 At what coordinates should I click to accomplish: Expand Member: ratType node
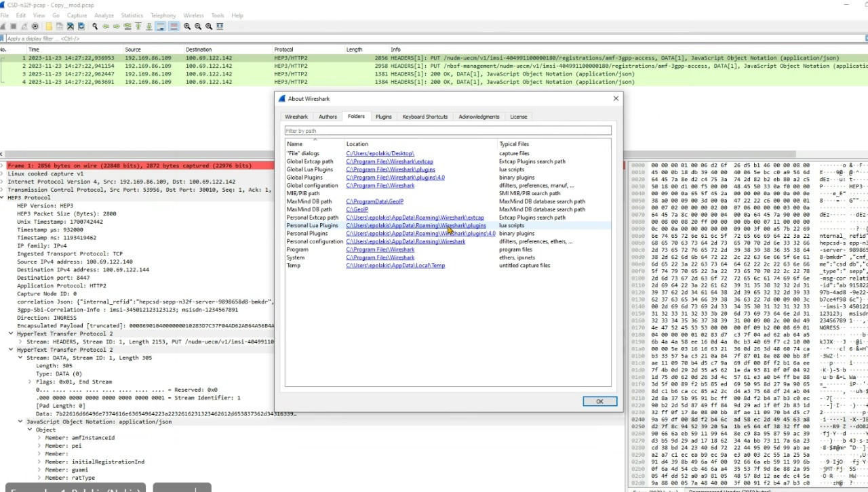tap(39, 478)
